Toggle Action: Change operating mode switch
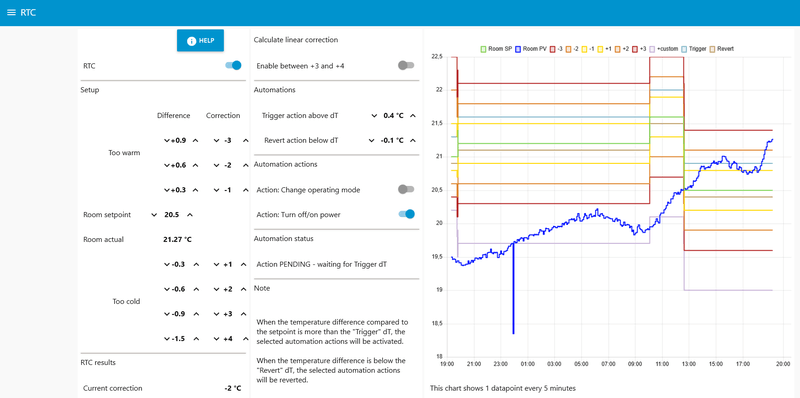The height and width of the screenshot is (398, 800). coord(406,189)
